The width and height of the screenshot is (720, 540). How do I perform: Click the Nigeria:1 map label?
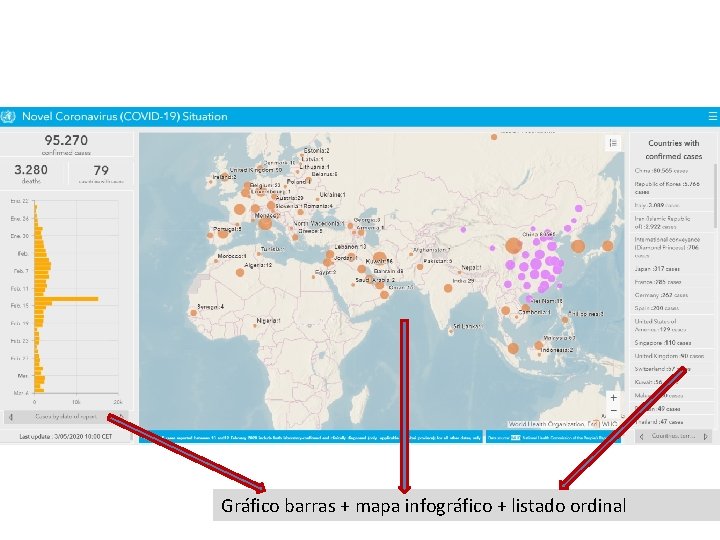(268, 321)
